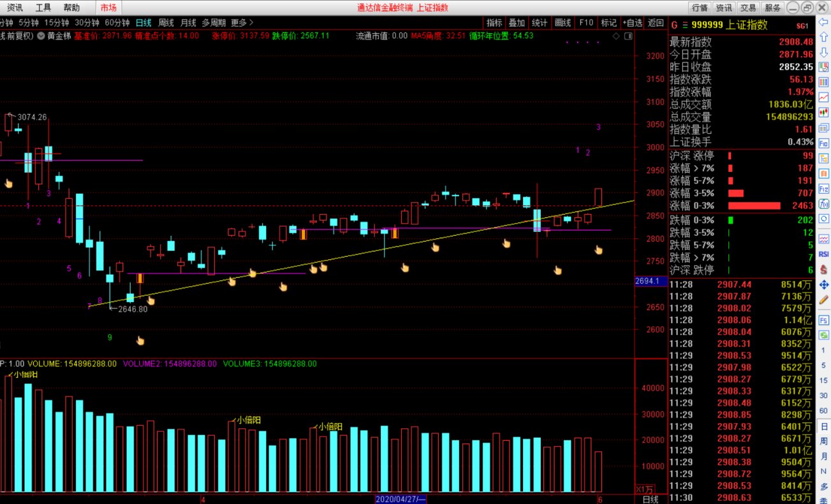831x504 pixels.
Task: Select the 15-minute period in right sidebar
Action: click(824, 380)
